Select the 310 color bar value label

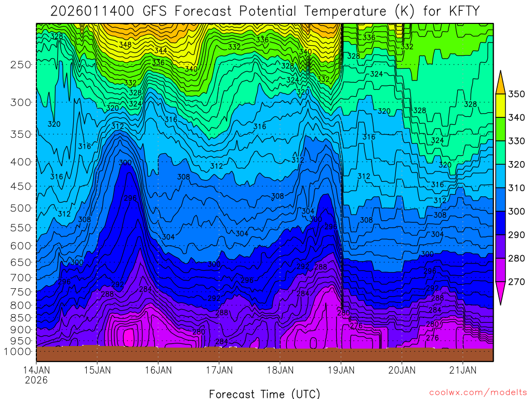click(516, 188)
